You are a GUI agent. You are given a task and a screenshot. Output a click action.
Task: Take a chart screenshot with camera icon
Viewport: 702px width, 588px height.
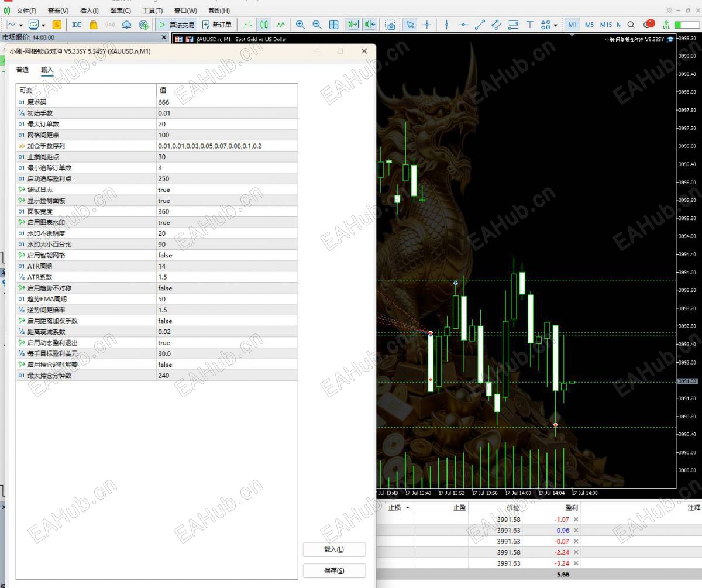click(x=390, y=25)
